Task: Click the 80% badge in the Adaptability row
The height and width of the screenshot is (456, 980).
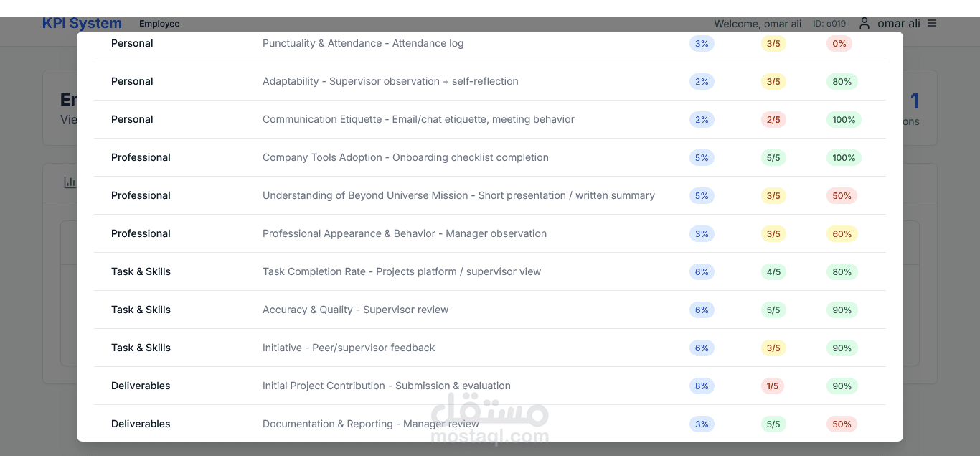Action: 842,82
